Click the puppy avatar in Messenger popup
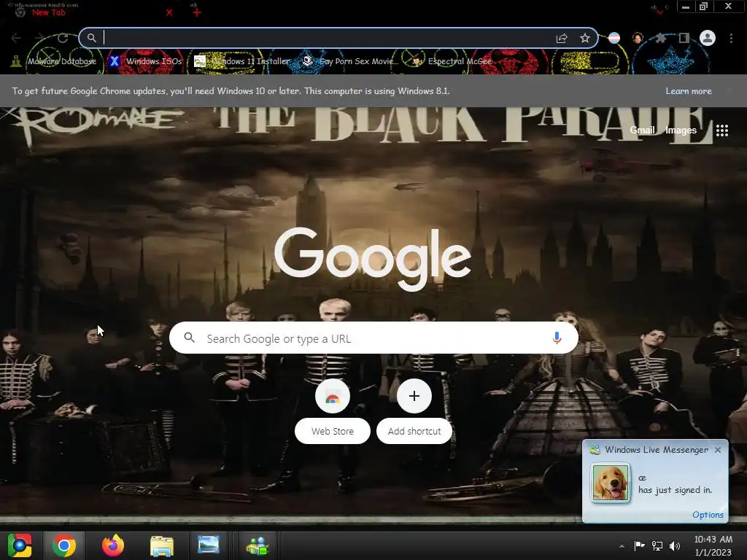The width and height of the screenshot is (747, 560). tap(611, 483)
